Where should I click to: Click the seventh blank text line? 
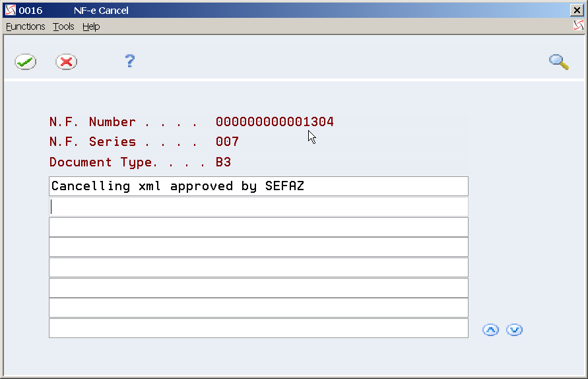[x=259, y=308]
